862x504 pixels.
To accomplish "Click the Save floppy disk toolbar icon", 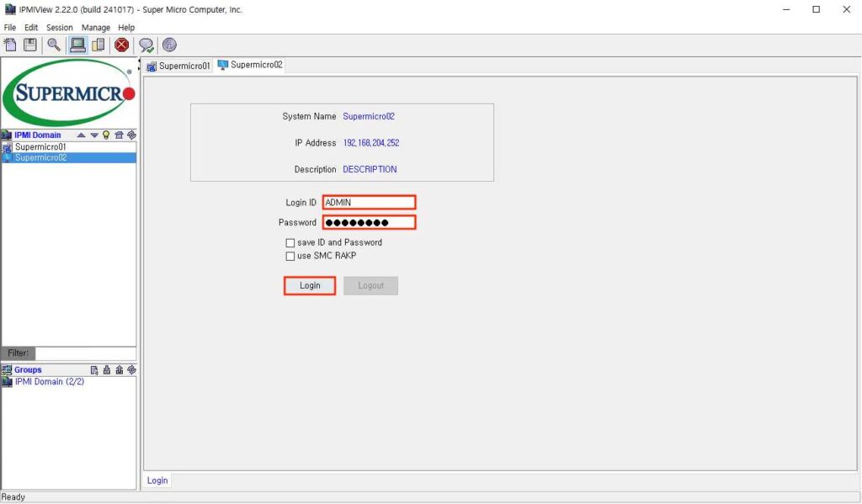I will (30, 45).
